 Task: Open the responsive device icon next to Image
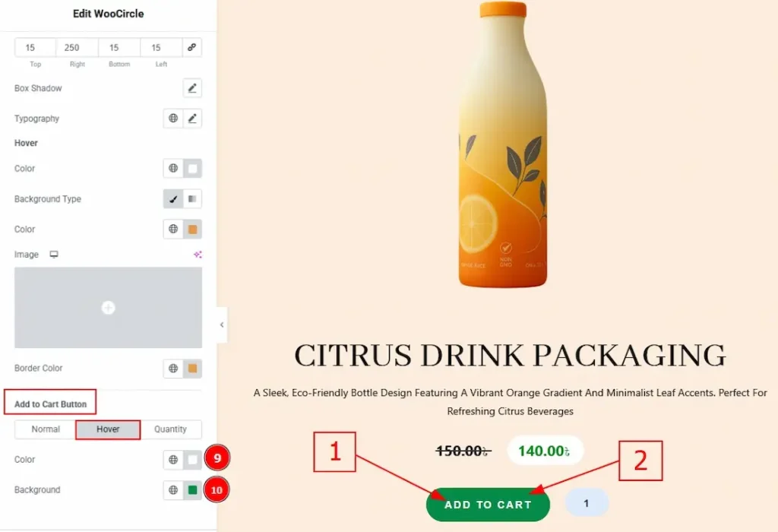click(54, 255)
